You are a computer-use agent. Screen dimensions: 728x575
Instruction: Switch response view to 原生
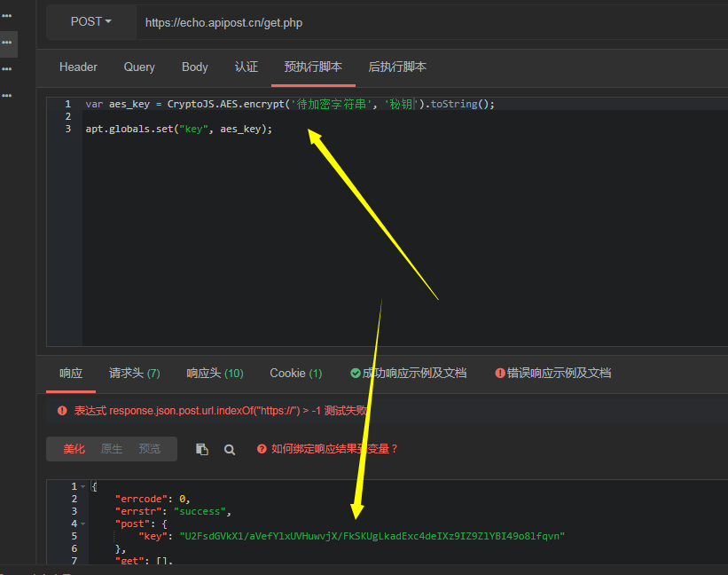[112, 449]
